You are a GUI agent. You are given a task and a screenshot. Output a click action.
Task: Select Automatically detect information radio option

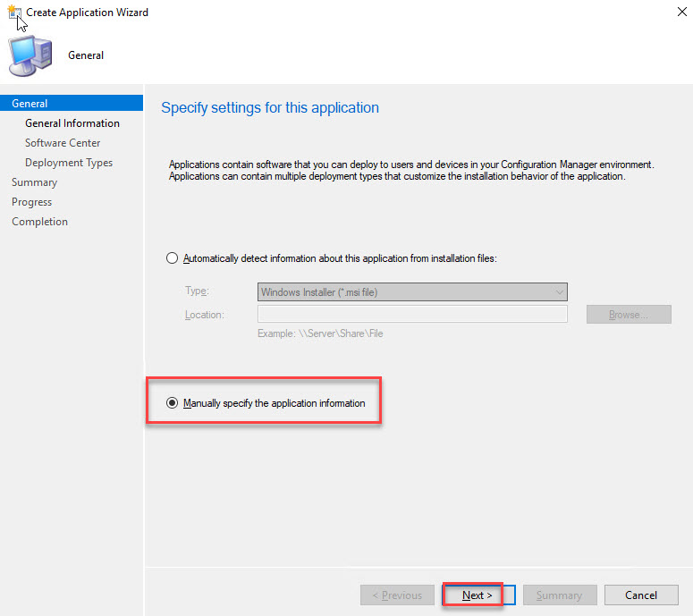pos(173,258)
